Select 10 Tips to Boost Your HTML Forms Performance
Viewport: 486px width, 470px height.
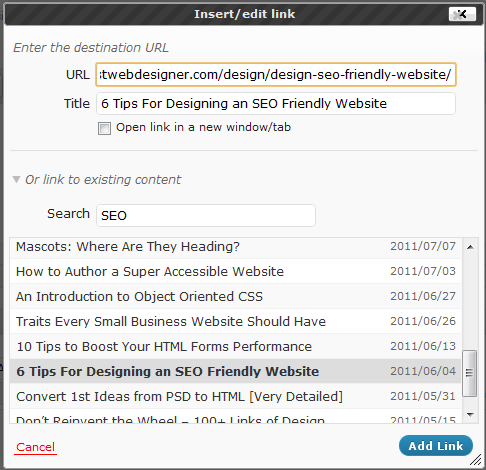[235, 347]
